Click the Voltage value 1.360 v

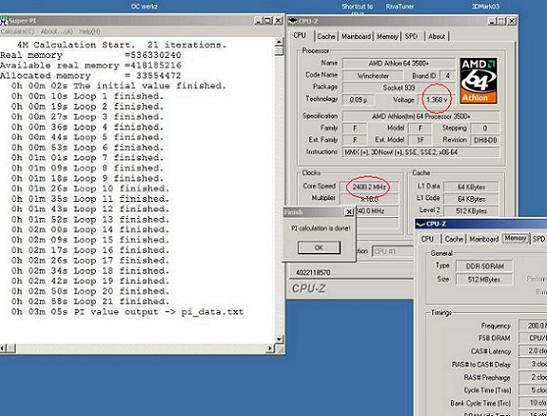coord(436,100)
